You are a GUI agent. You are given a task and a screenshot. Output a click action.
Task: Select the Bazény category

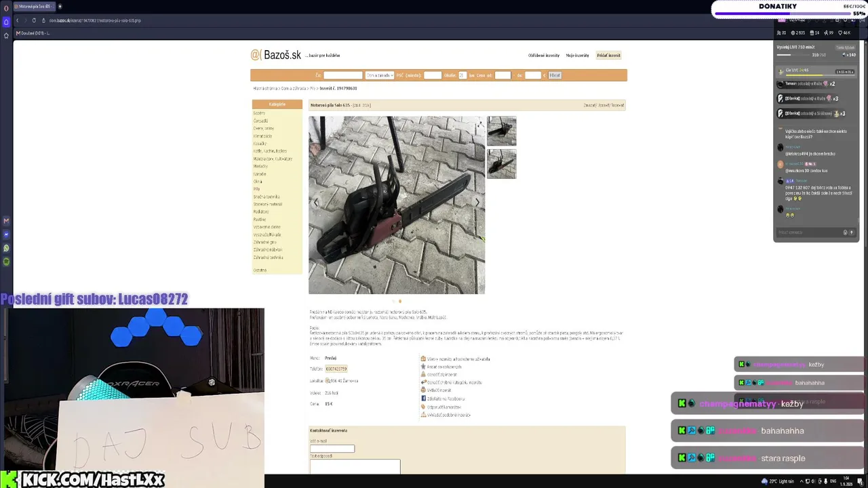[260, 113]
